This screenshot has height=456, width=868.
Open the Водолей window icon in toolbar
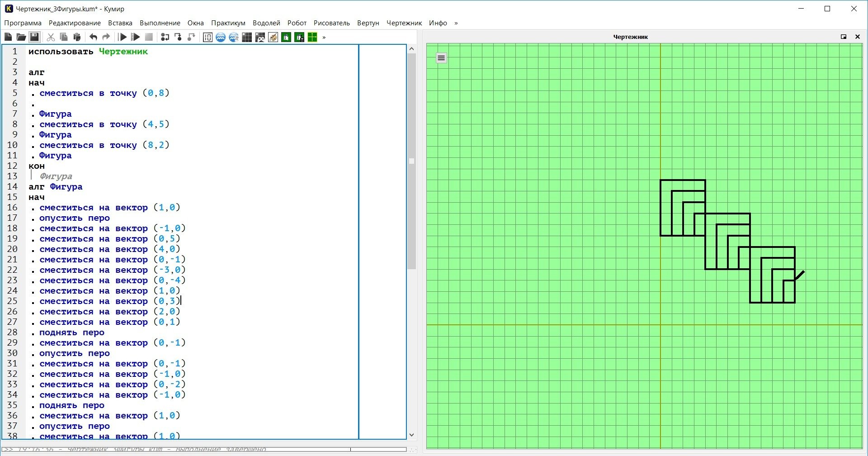221,37
